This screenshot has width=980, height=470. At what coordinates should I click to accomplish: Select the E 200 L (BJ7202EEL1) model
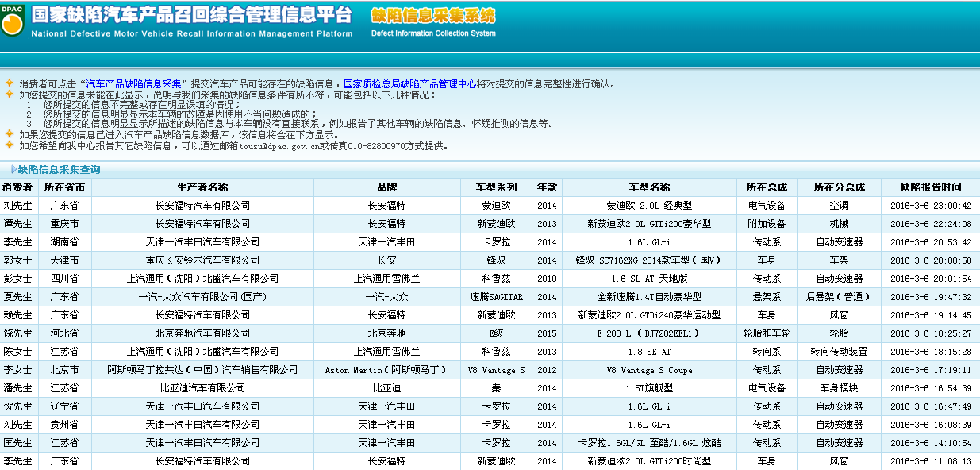click(650, 333)
